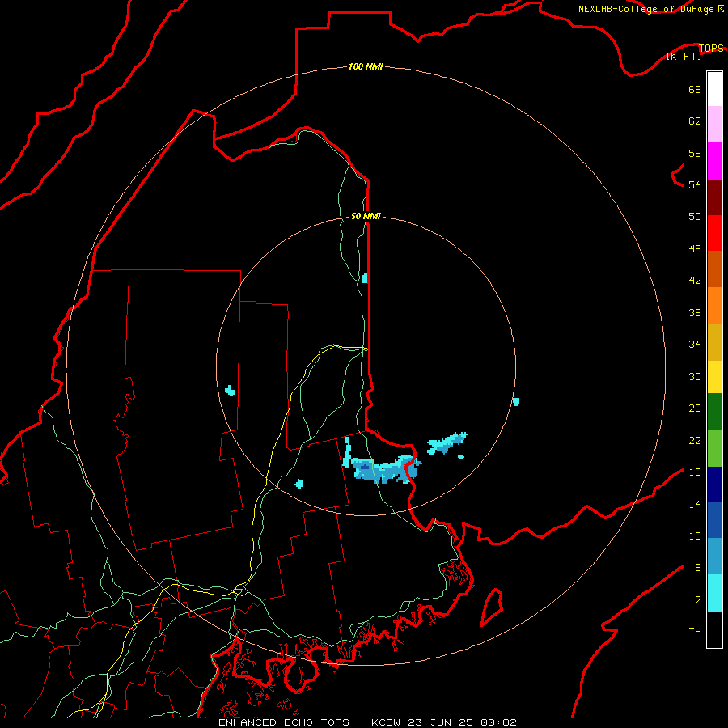Pick the cyan legend swatch
The height and width of the screenshot is (728, 728).
(x=714, y=593)
